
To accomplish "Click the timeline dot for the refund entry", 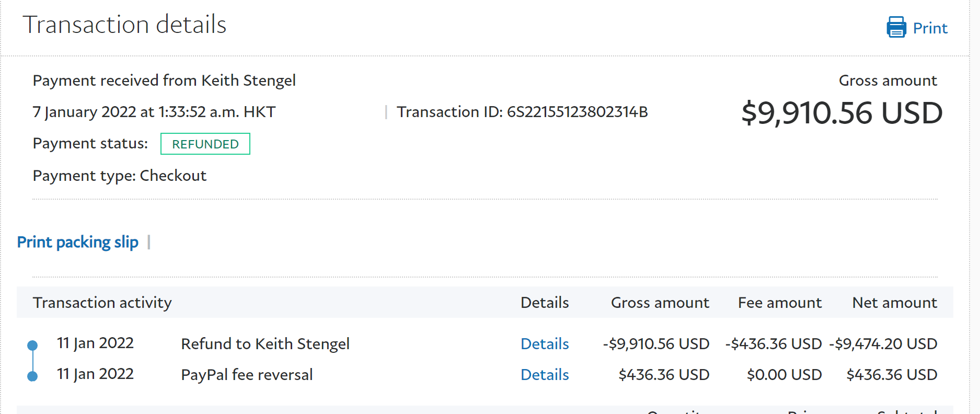I will [32, 346].
